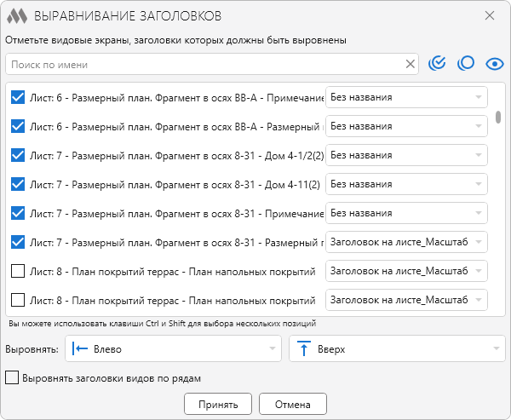Viewport: 511px width, 420px height.
Task: Open title type dropdown for Лист 7 Дом 4-1/2(2)
Action: click(x=406, y=155)
